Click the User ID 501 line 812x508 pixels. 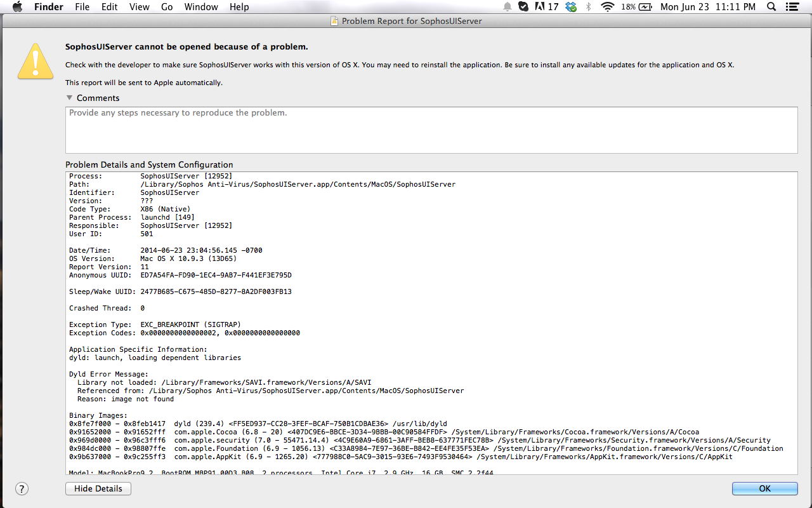[111, 234]
